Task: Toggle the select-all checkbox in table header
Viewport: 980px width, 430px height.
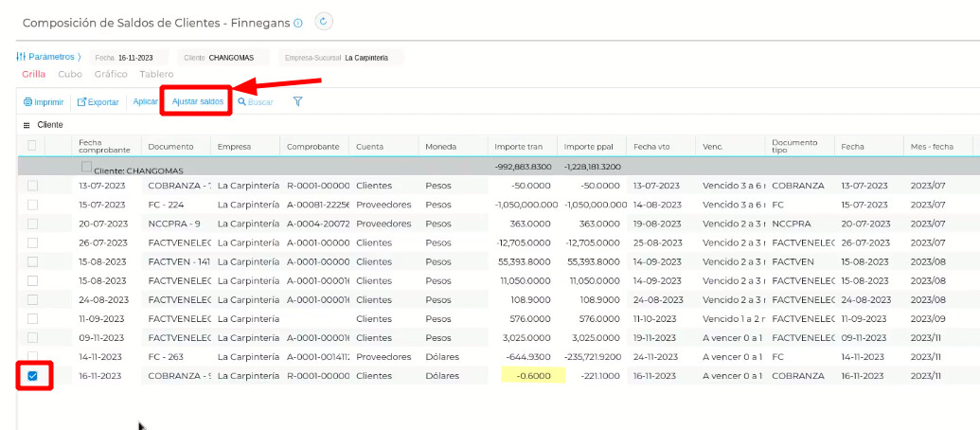Action: (32, 145)
